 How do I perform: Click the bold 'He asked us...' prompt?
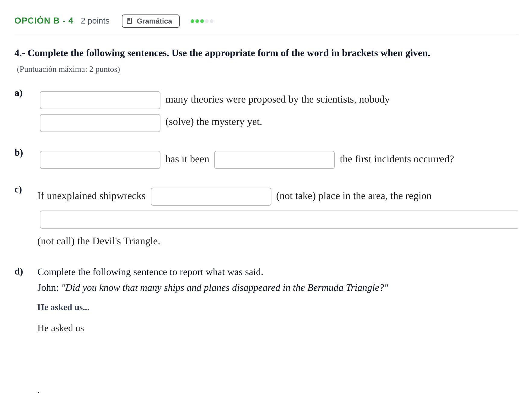(63, 307)
